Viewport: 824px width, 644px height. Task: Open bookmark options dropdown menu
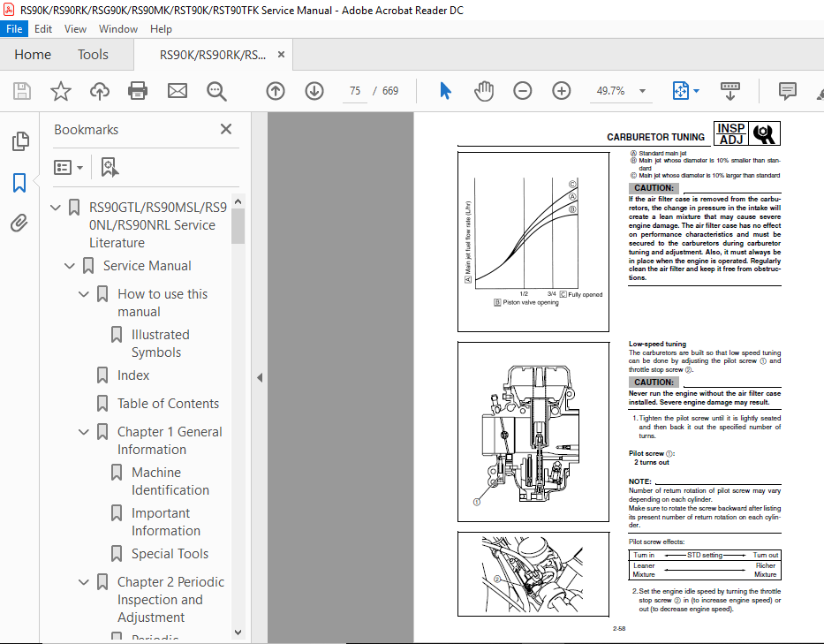coord(68,167)
